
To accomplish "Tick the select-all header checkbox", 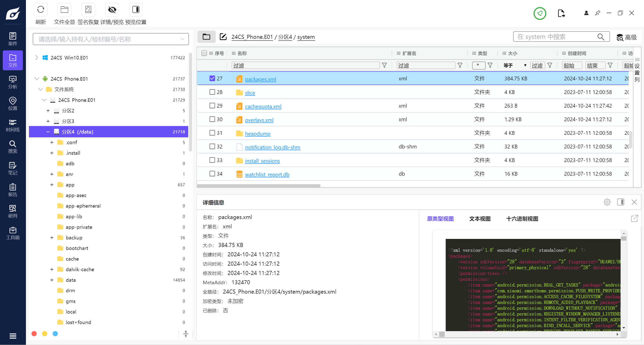I will pyautogui.click(x=204, y=53).
